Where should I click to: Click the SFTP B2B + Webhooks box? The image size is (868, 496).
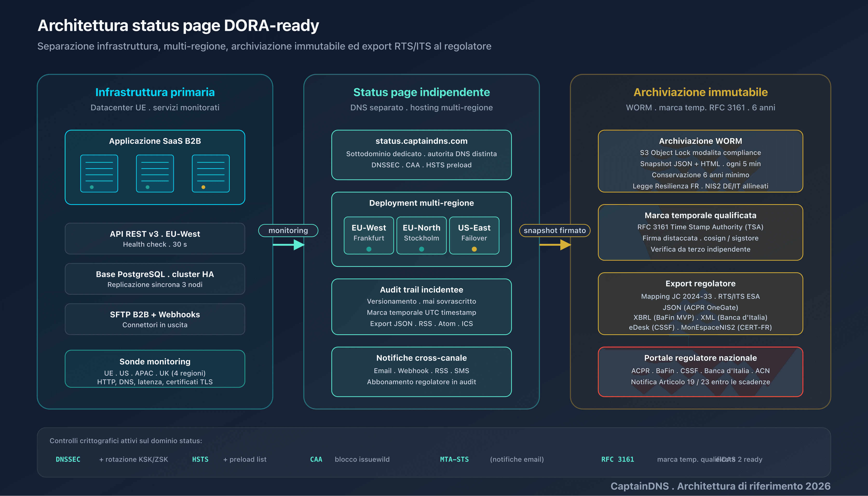coord(155,319)
